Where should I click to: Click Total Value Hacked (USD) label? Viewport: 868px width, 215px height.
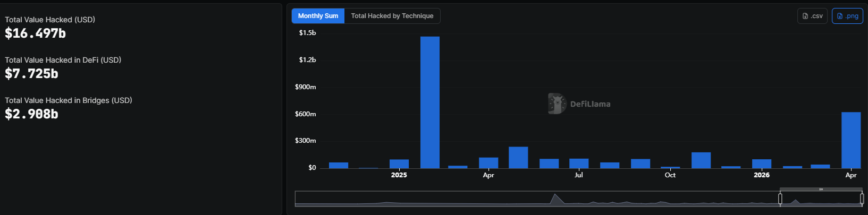(50, 20)
